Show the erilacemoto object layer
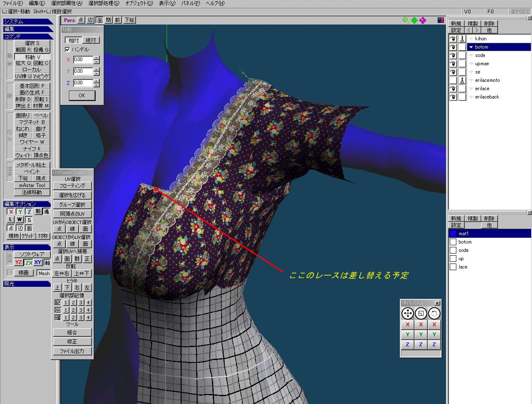Screen dimensions: 532x404 pos(453,80)
